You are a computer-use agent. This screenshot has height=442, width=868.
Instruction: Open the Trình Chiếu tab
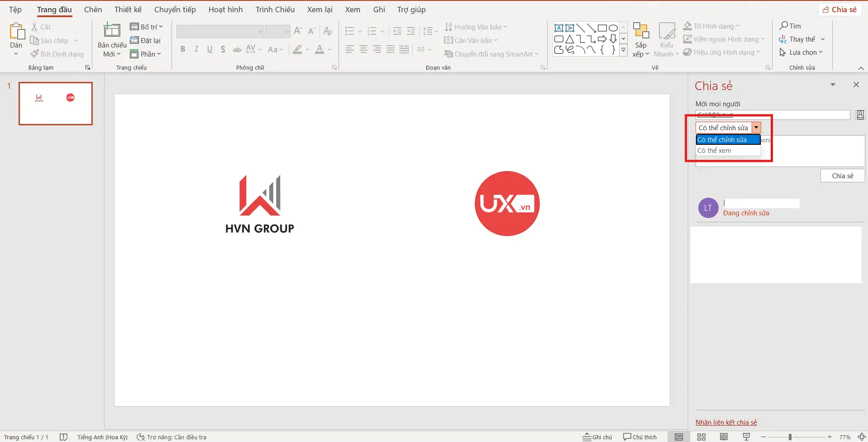pyautogui.click(x=275, y=9)
